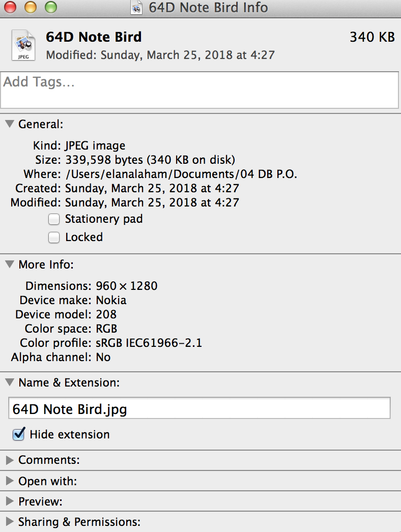Expand the Sharing & Permissions section
The image size is (401, 532).
(10, 521)
